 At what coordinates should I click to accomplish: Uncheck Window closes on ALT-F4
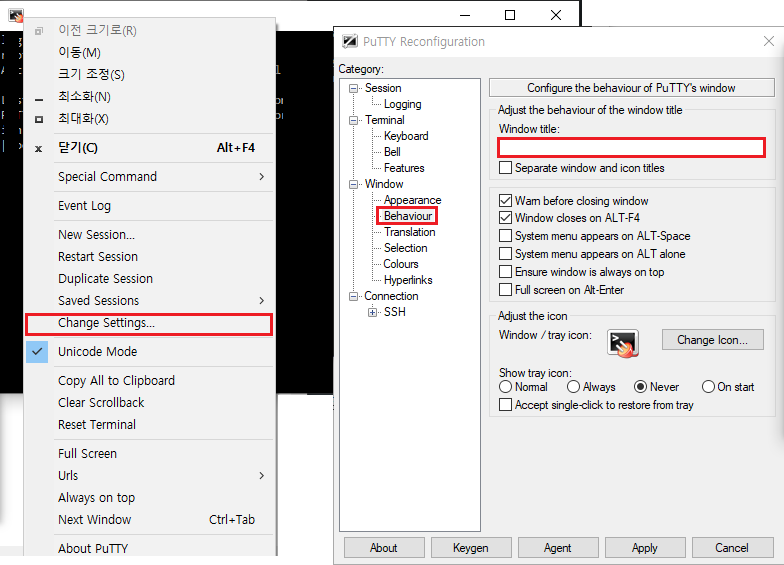[x=506, y=218]
